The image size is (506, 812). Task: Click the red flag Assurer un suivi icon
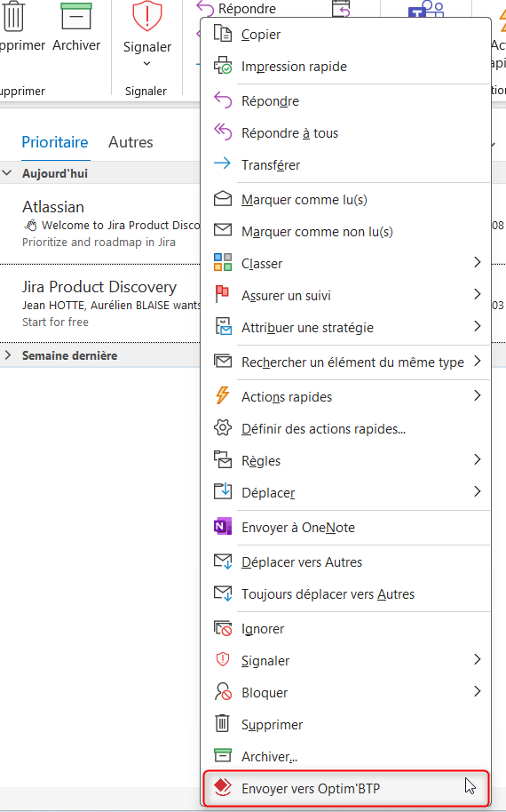(x=223, y=294)
